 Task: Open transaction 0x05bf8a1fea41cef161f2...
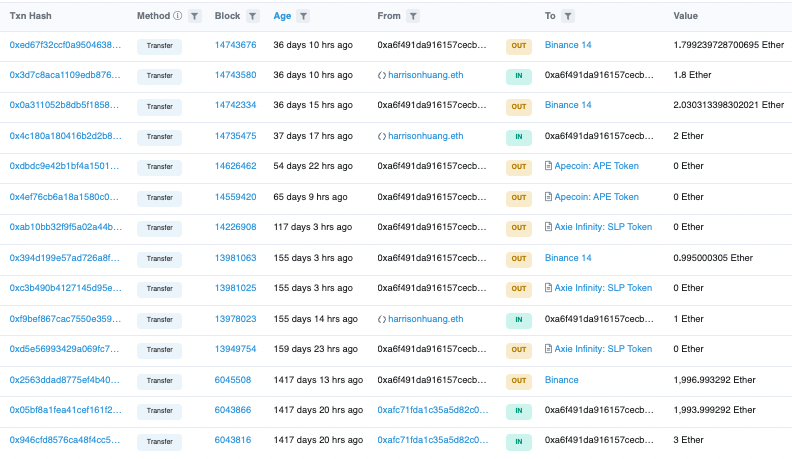coord(66,410)
